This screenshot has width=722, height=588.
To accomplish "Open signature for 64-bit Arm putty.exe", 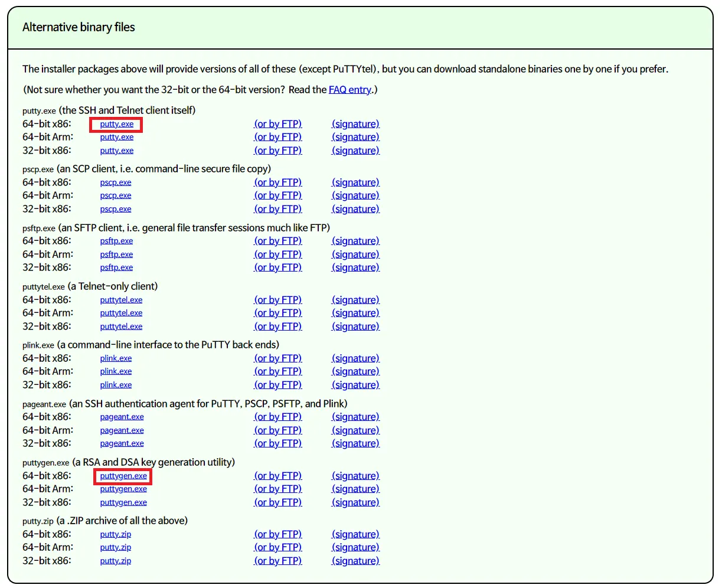I will [356, 137].
